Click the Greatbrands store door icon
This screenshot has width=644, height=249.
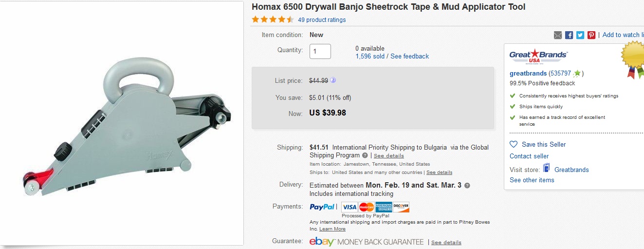pos(547,169)
